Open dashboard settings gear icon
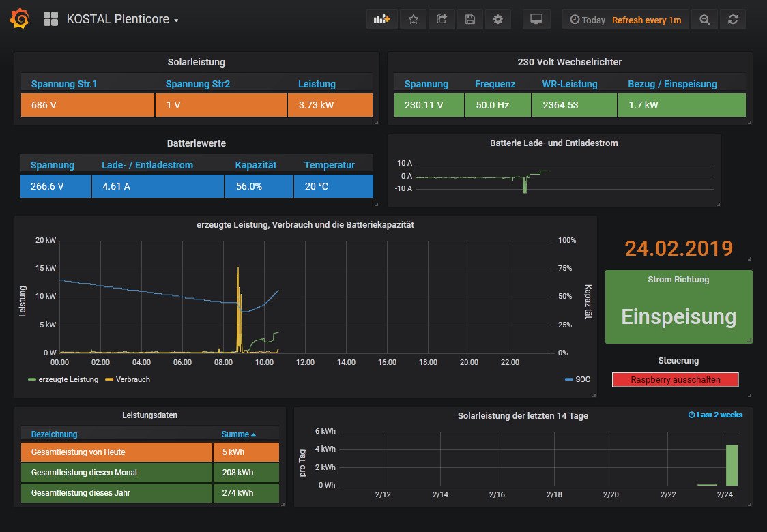 [497, 20]
